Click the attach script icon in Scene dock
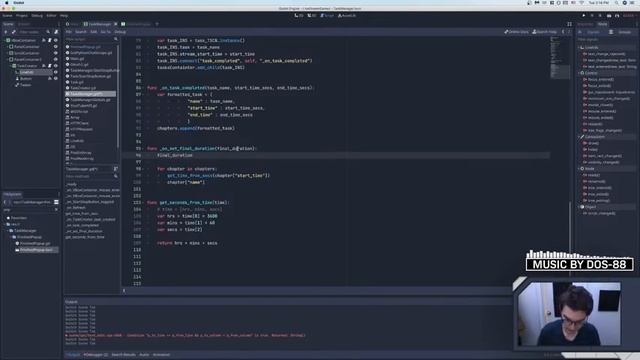This screenshot has width=640, height=360. (x=56, y=32)
